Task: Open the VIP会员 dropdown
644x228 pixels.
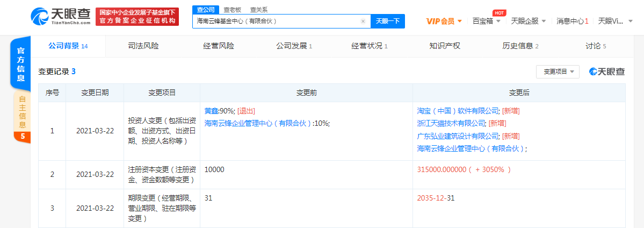Action: [x=444, y=22]
